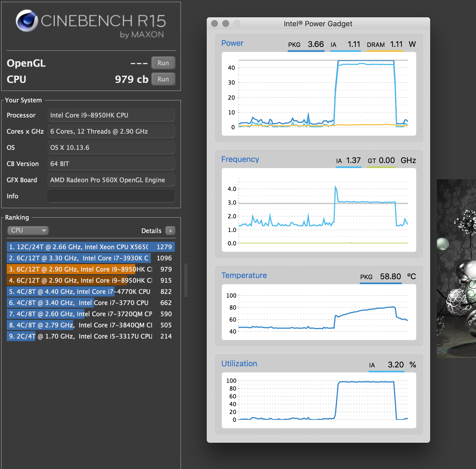This screenshot has height=469, width=476.
Task: Select ranking row 3 scoring 979
Action: pyautogui.click(x=91, y=269)
